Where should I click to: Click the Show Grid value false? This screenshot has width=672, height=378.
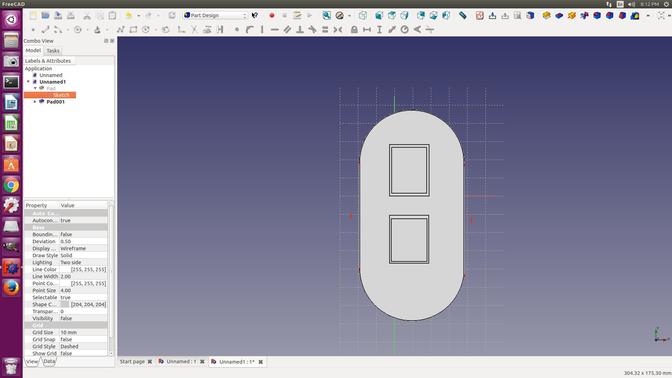[83, 353]
